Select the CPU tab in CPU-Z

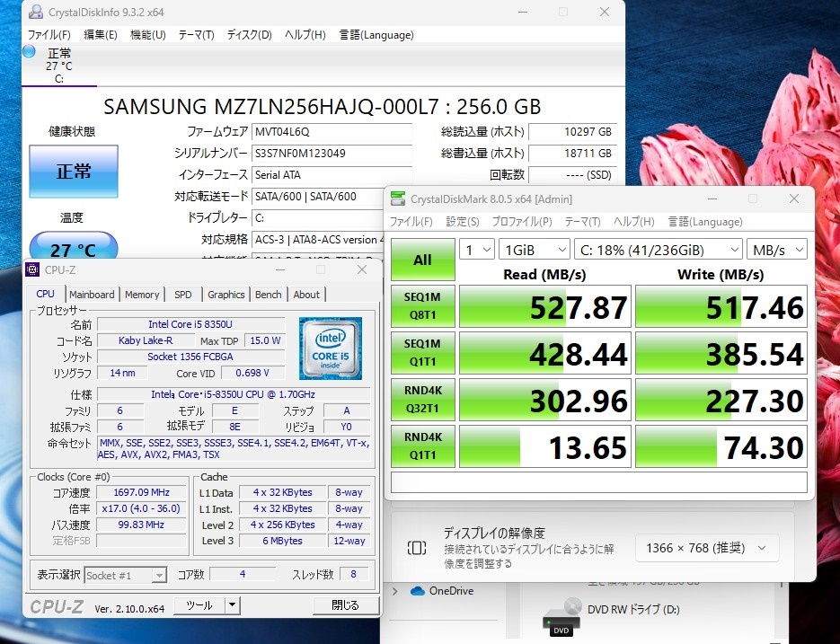(x=46, y=294)
